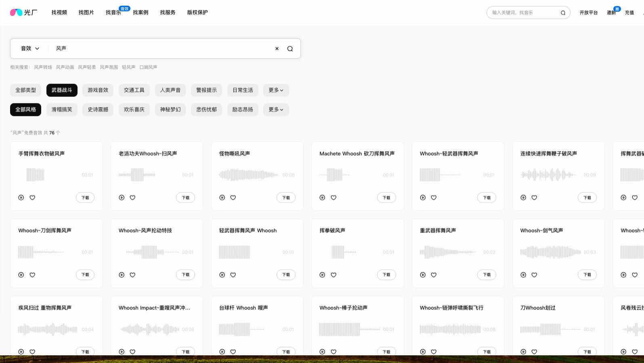This screenshot has width=644, height=363.
Task: Favorite 连续快速挥舞鞭子破风声 sound
Action: click(x=534, y=198)
